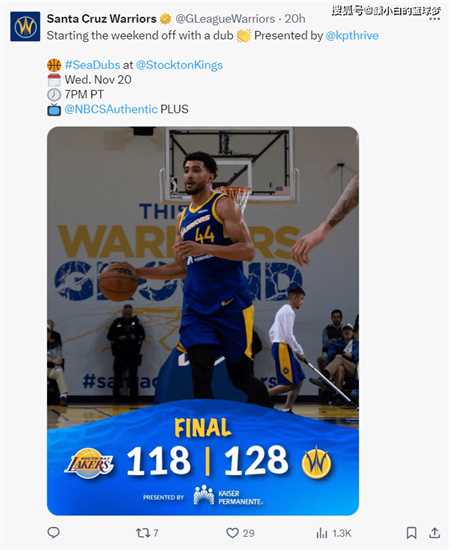Click the gold verified badge
The image size is (450, 550).
tap(165, 19)
